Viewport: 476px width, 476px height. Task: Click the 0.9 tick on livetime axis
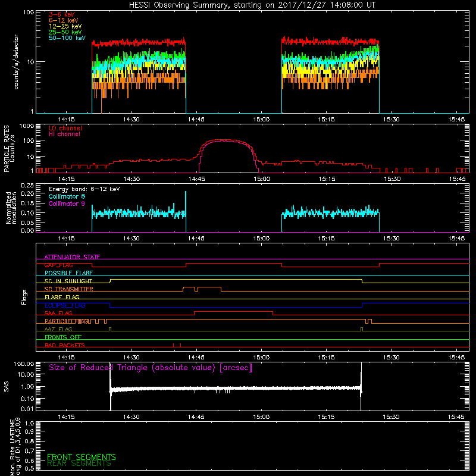pos(30,431)
